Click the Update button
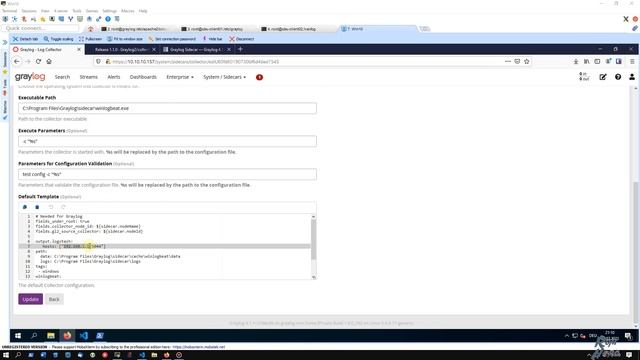 [31, 299]
